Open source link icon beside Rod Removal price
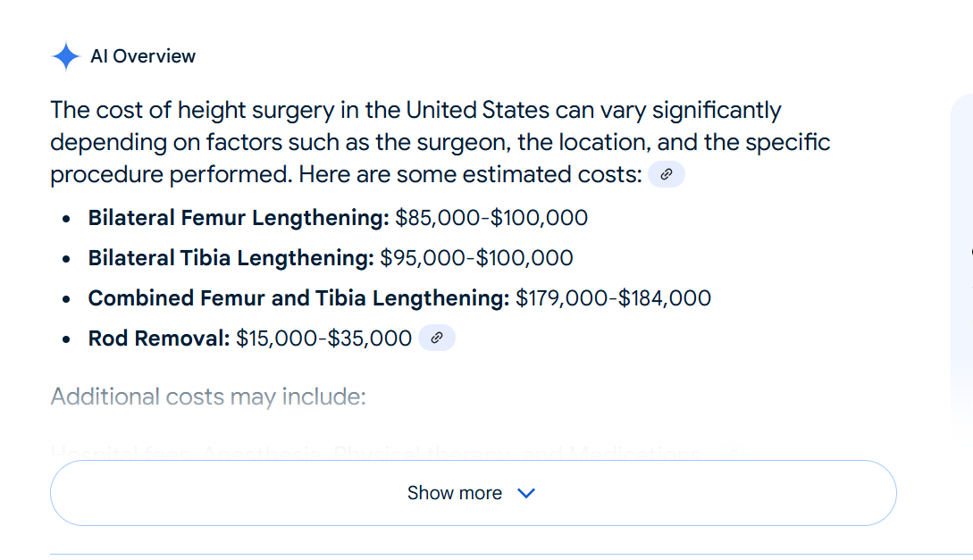The width and height of the screenshot is (973, 560). tap(437, 338)
